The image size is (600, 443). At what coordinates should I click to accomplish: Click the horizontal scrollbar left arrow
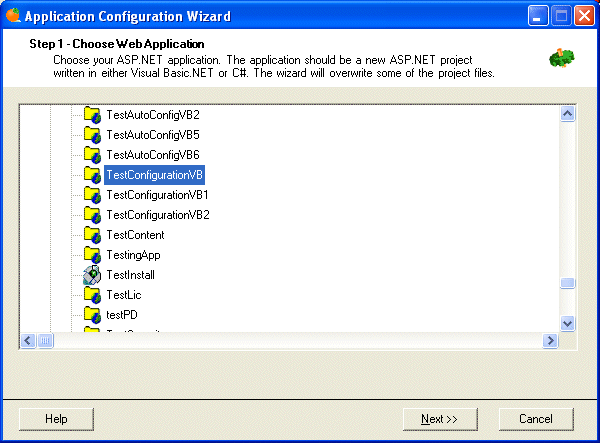click(28, 340)
